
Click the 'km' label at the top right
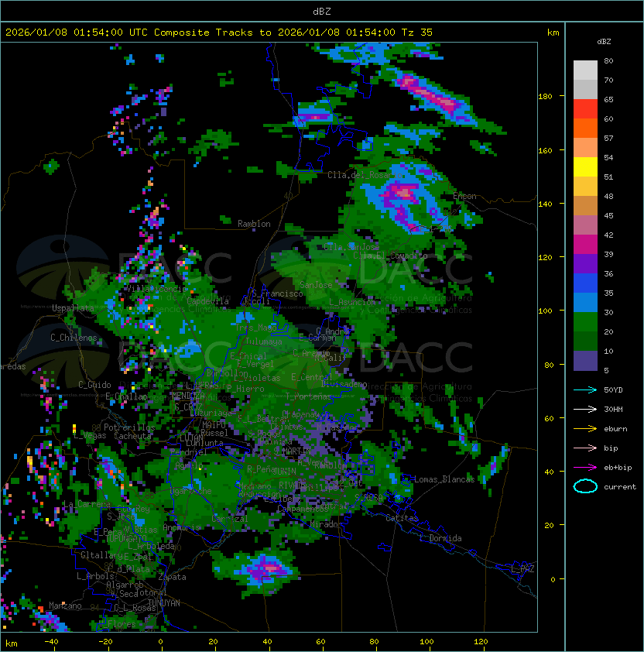(x=553, y=33)
